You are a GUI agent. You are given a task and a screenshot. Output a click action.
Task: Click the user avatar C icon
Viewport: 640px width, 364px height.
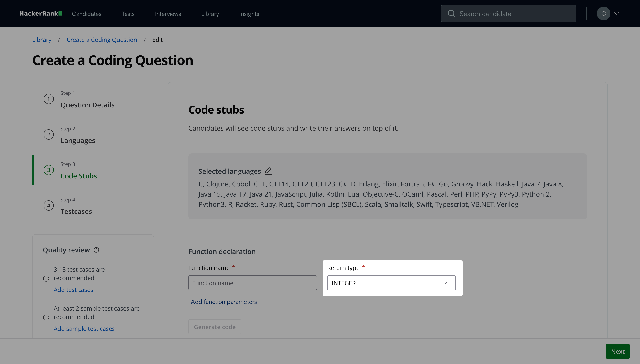603,14
